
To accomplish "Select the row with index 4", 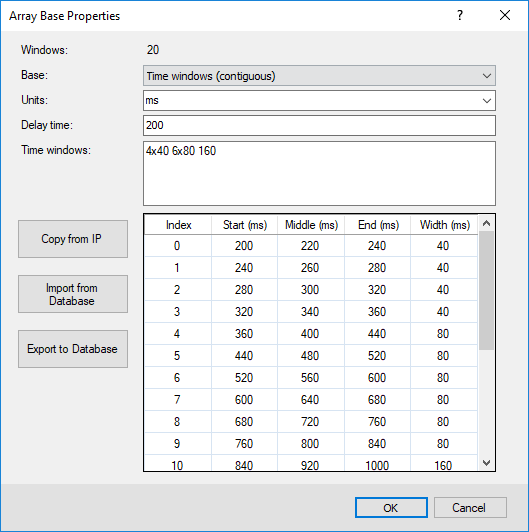I will tap(311, 334).
